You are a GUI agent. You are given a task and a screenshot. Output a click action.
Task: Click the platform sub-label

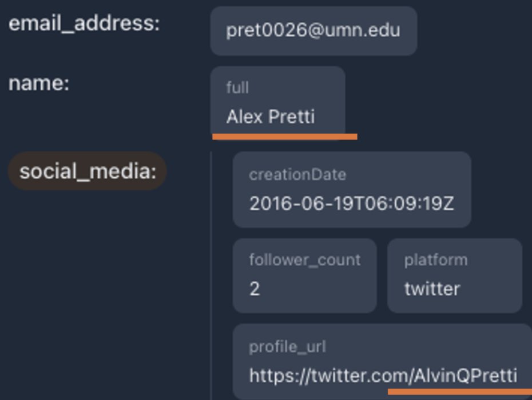click(x=435, y=260)
